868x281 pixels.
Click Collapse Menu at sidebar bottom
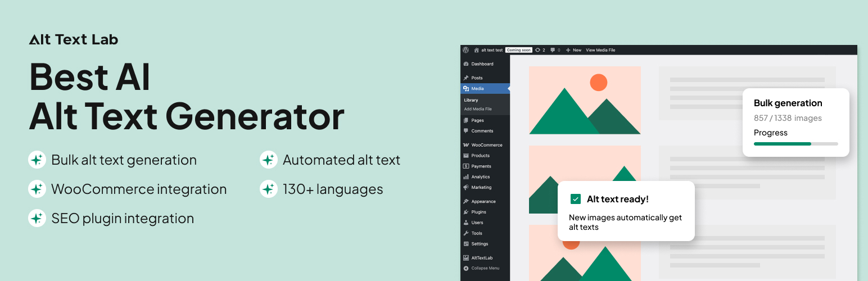[485, 269]
